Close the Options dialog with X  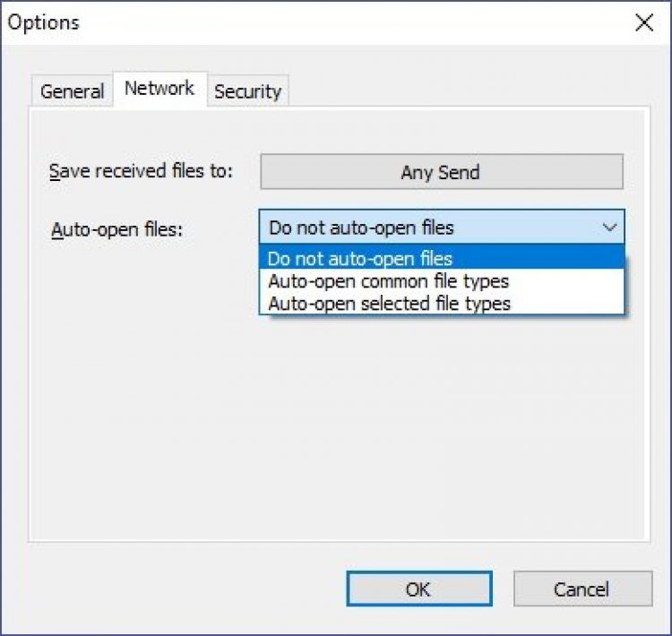[643, 23]
